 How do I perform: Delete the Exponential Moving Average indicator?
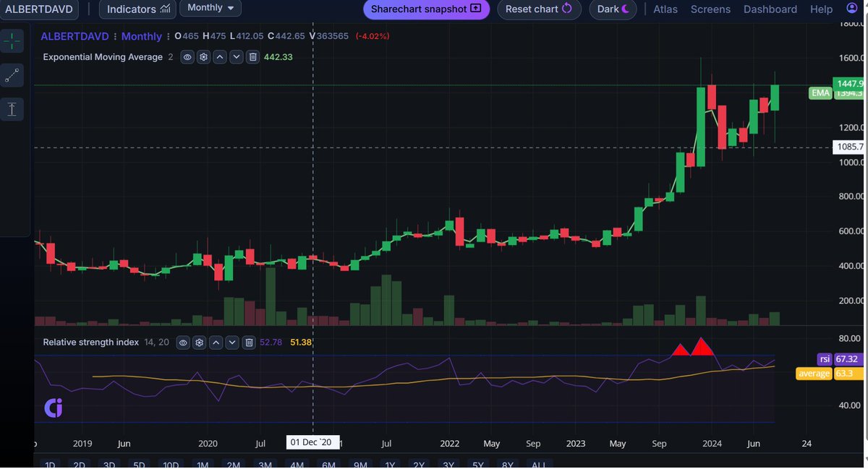[x=253, y=57]
